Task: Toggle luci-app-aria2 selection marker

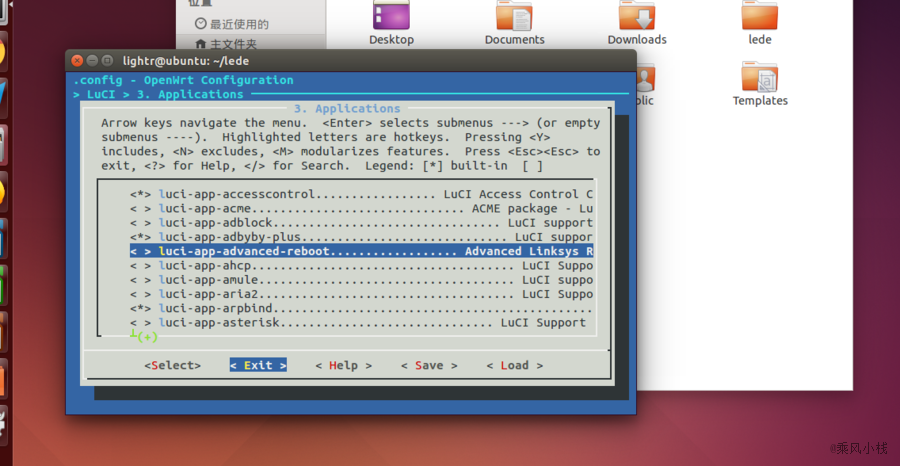Action: 141,294
